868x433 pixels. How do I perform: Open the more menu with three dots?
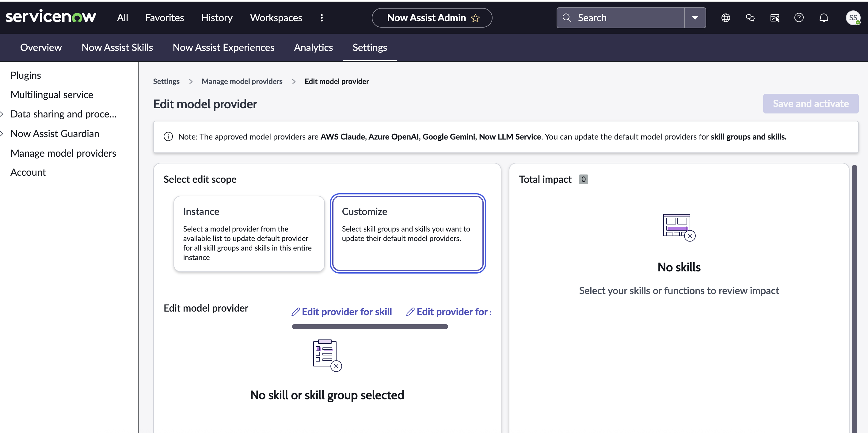pos(322,18)
